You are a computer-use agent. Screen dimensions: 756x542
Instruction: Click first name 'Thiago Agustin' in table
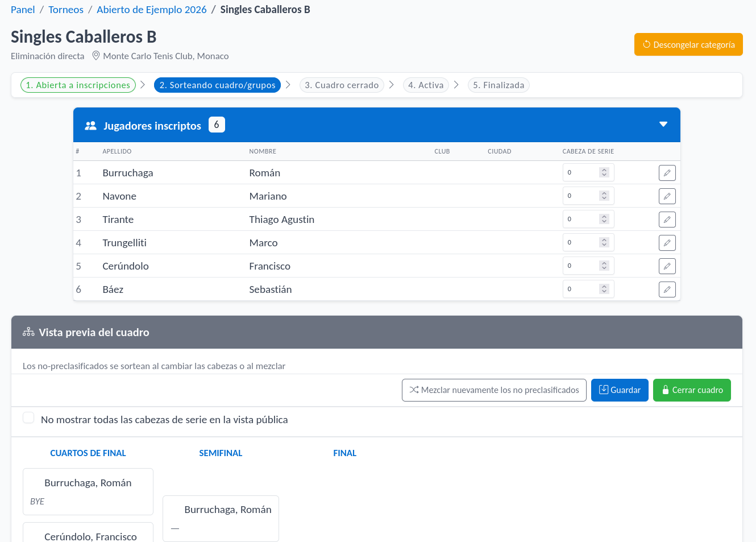point(282,220)
